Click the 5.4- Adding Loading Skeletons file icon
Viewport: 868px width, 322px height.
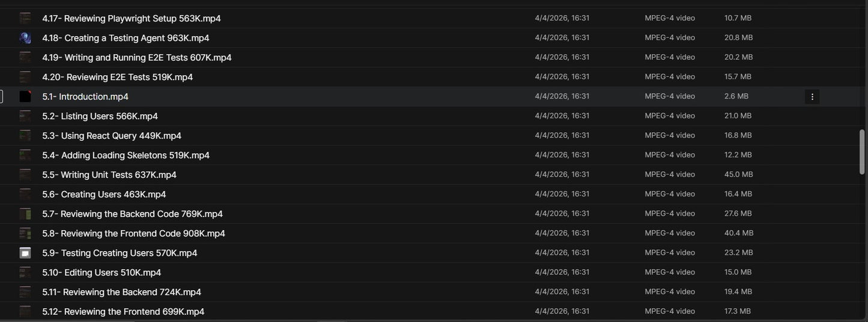25,155
